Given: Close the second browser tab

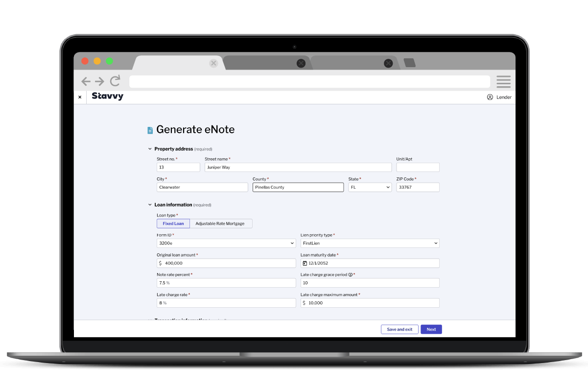Looking at the screenshot, I should (x=301, y=63).
